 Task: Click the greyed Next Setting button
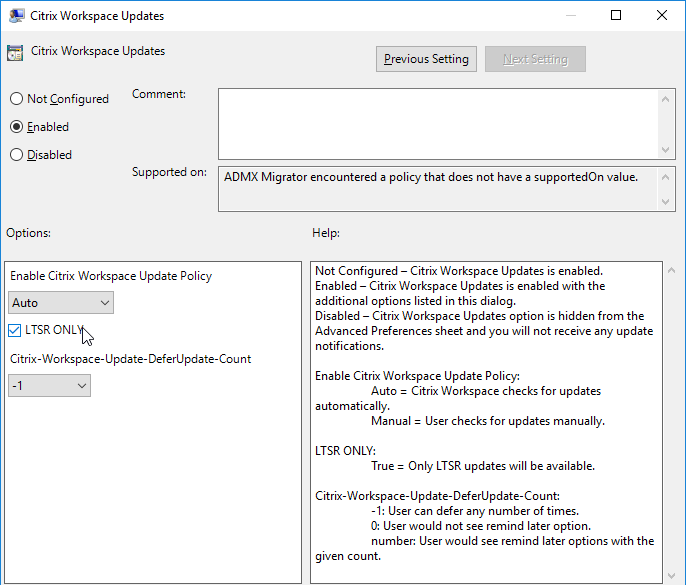[x=535, y=59]
